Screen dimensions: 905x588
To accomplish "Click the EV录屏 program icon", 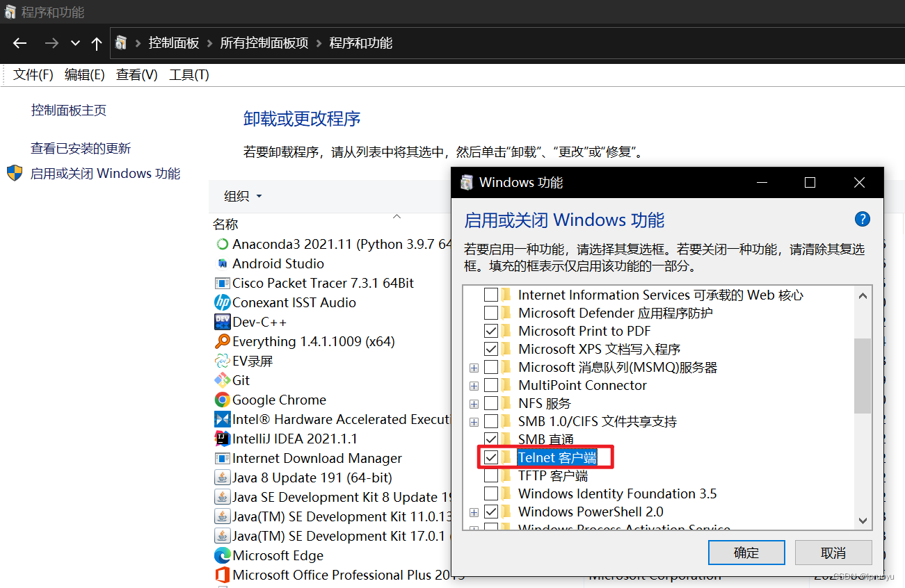I will 222,361.
